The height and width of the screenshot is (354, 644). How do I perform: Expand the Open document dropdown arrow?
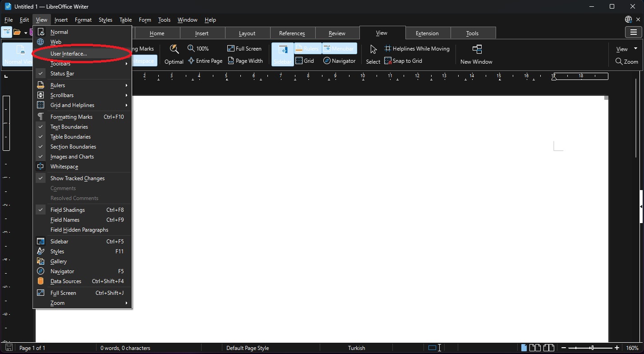click(26, 32)
